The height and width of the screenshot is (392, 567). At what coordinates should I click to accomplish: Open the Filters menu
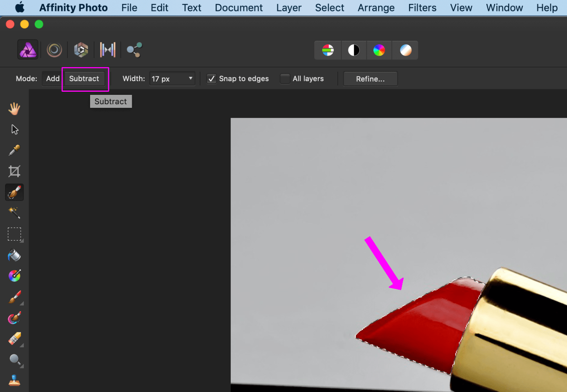pos(422,8)
